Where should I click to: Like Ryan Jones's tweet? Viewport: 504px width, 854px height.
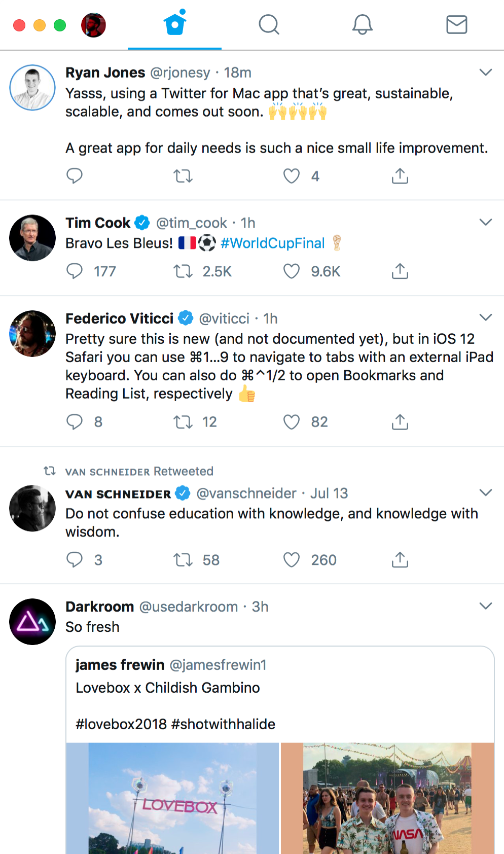pyautogui.click(x=292, y=176)
